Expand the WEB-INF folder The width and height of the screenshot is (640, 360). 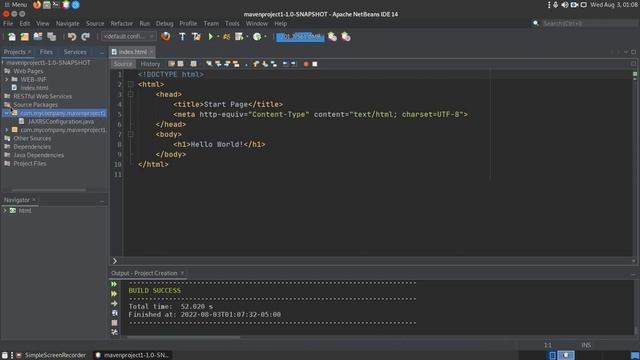[7, 79]
